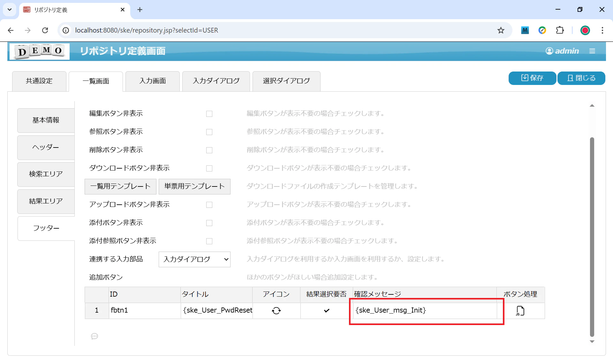This screenshot has height=364, width=613.
Task: Select 基本情報 side tab
Action: [x=46, y=120]
